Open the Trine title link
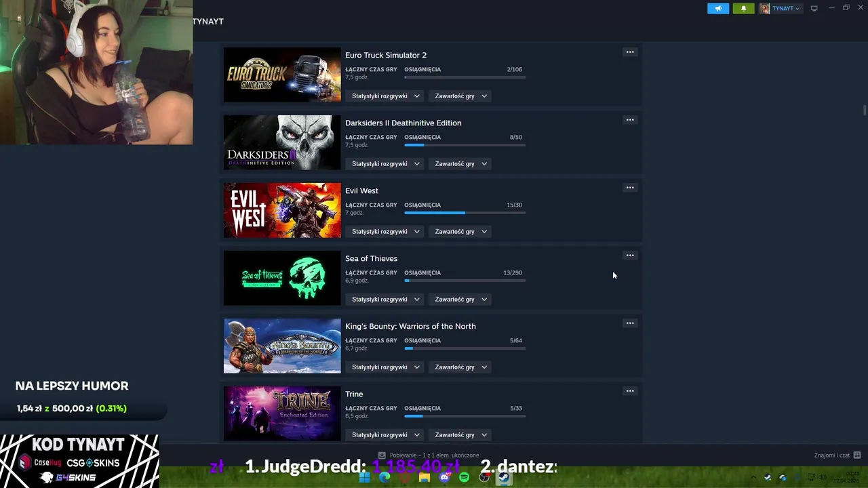Screen dimensions: 868x488 click(354, 394)
